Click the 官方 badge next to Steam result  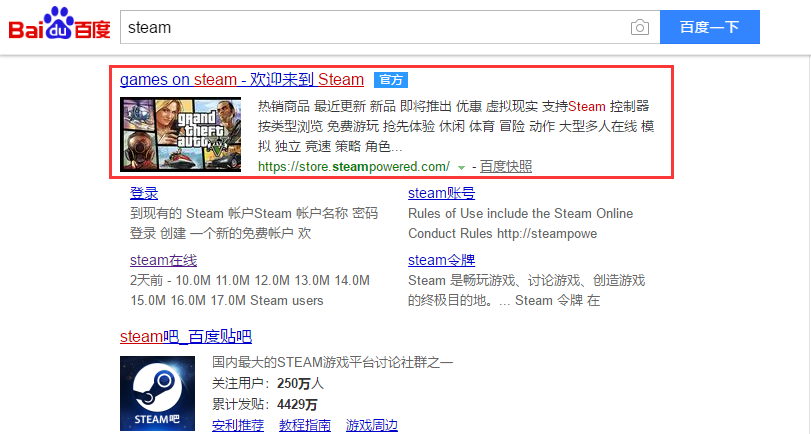coord(391,80)
